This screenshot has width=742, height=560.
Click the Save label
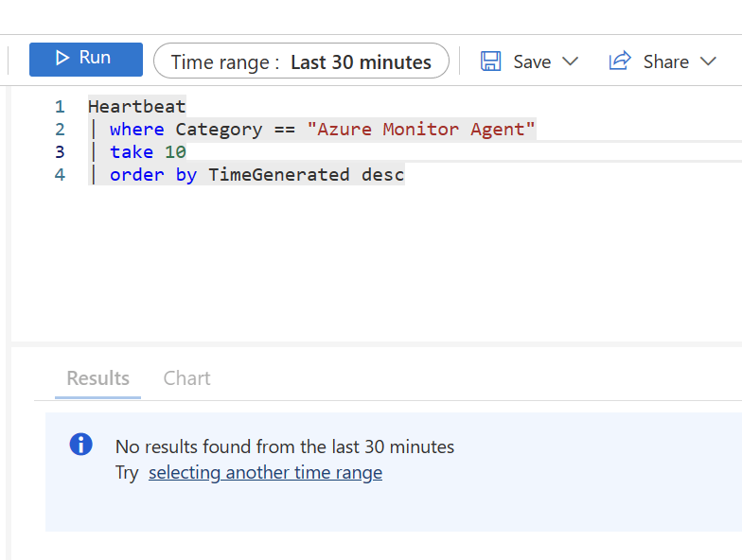click(x=532, y=62)
